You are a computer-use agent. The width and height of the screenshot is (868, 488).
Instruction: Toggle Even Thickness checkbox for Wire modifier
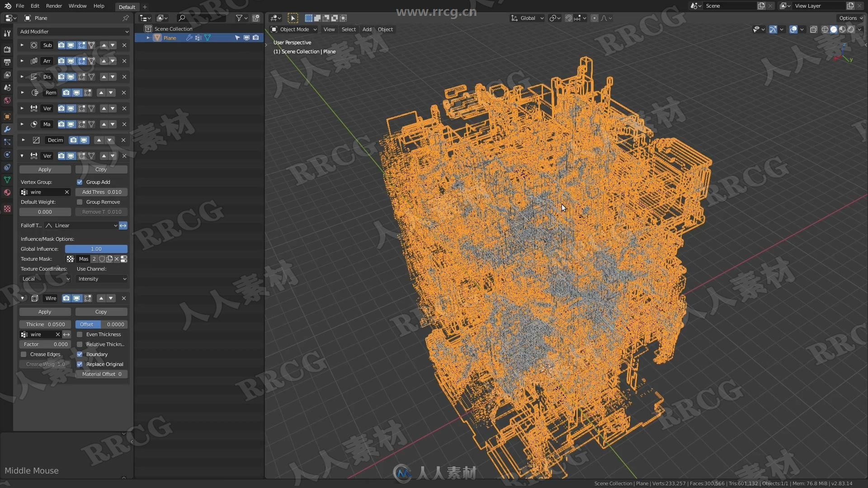click(79, 334)
